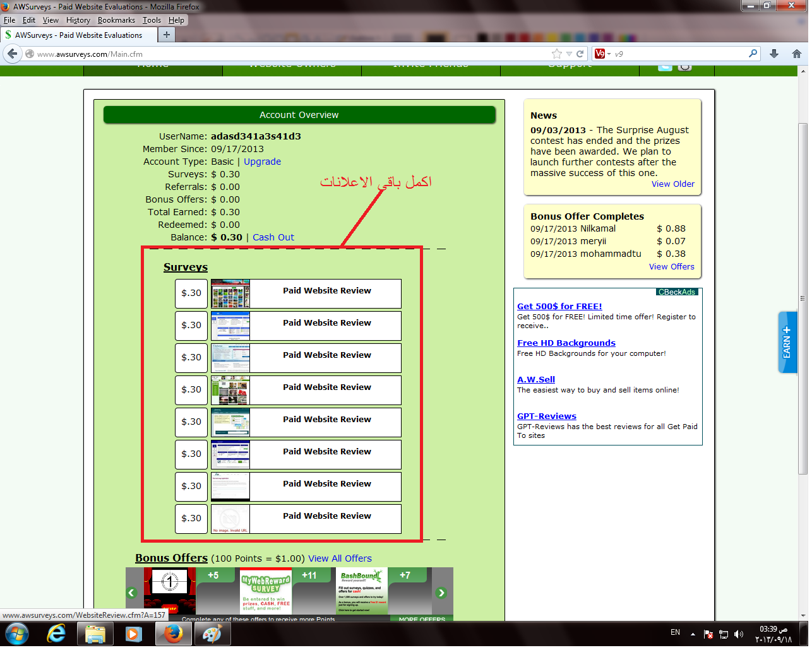812x655 pixels.
Task: Open the blue EARN + side tab
Action: pyautogui.click(x=787, y=343)
